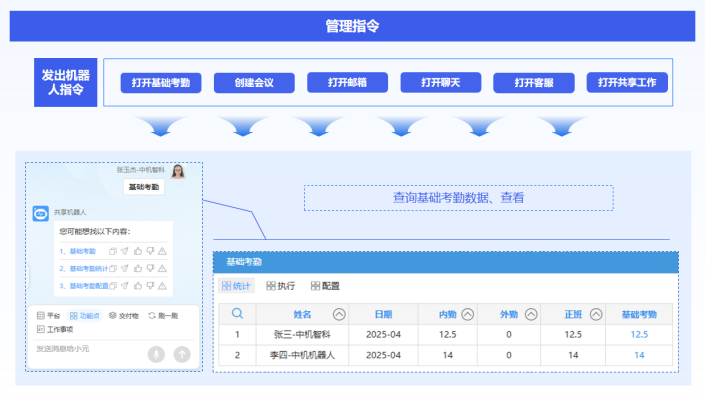Open the blue 14 基础考勤 link
The width and height of the screenshot is (705, 395).
[639, 355]
